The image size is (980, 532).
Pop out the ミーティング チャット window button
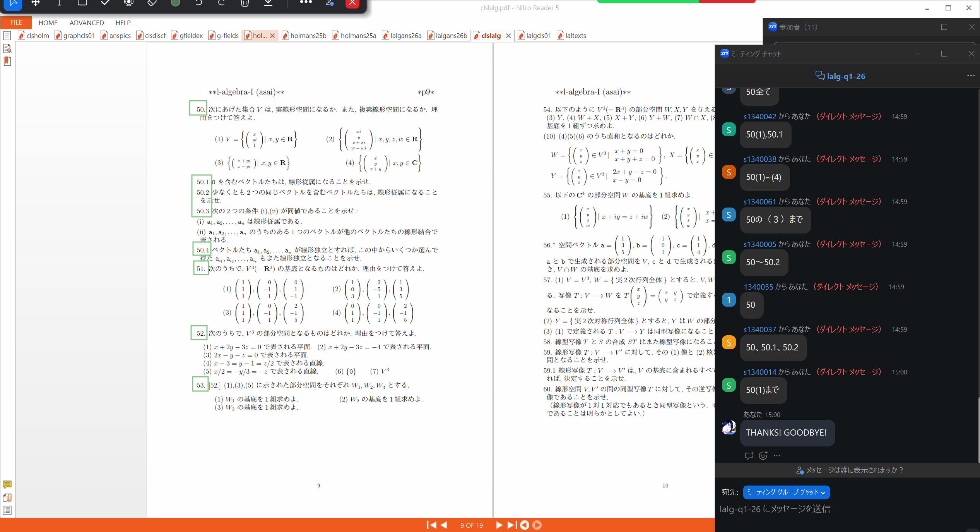click(944, 53)
